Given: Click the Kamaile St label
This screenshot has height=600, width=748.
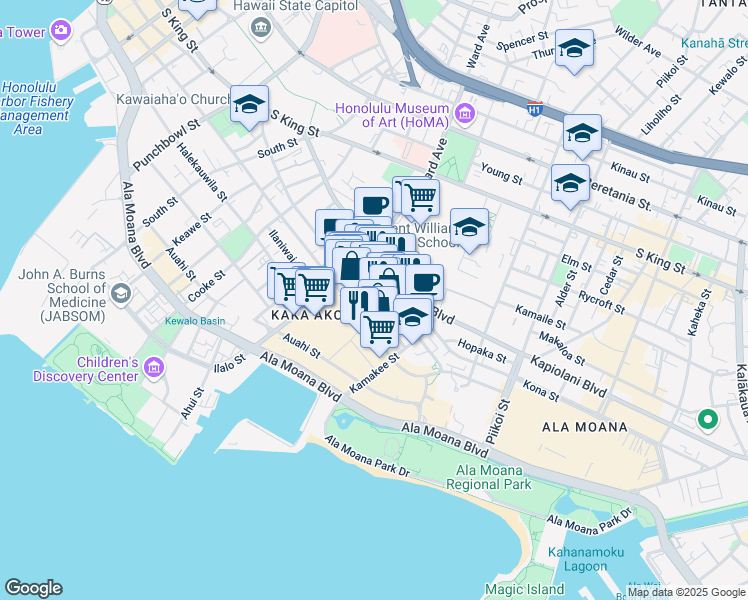Looking at the screenshot, I should coord(540,318).
